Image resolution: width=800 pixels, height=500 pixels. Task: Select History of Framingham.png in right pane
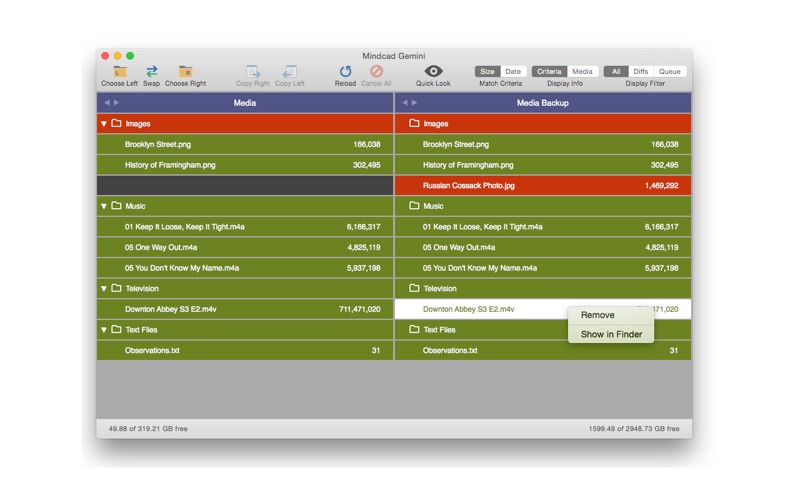click(x=543, y=165)
